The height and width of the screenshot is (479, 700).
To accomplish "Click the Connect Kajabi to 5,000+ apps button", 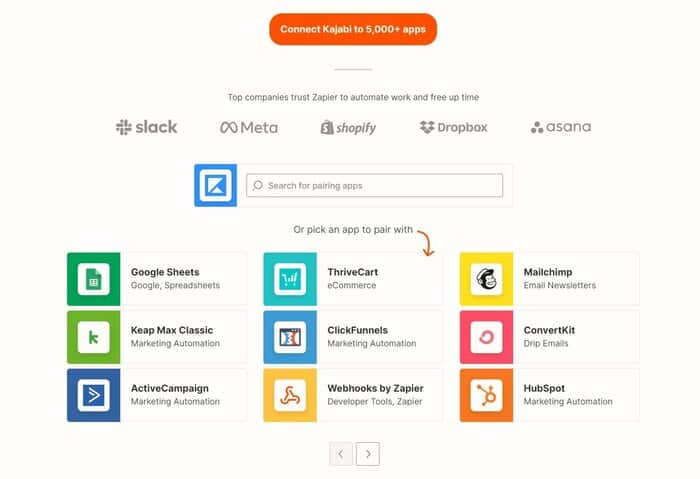I will click(x=353, y=29).
